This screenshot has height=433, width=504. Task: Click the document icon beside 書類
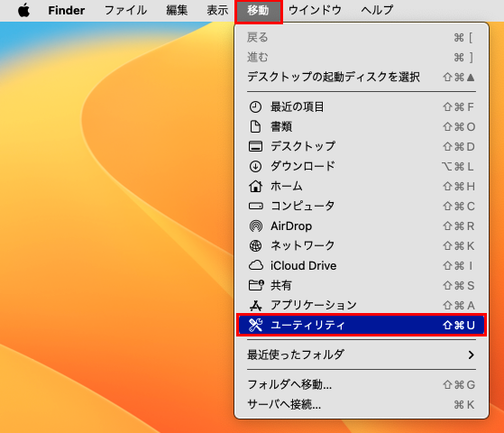point(255,126)
